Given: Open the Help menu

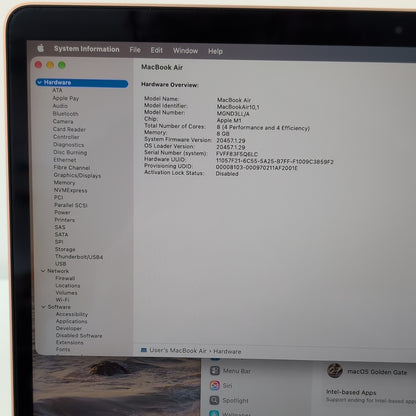Looking at the screenshot, I should coord(215,51).
